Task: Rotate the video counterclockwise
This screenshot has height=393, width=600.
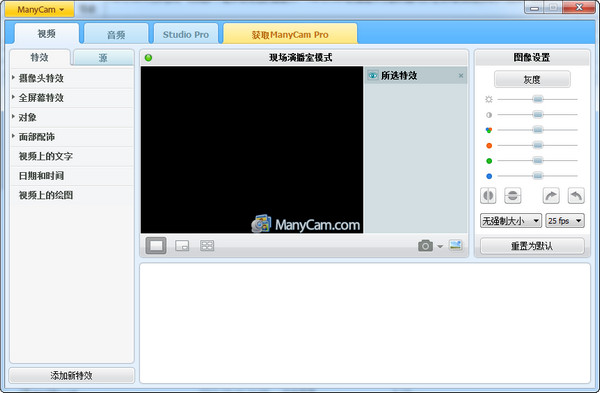Action: coord(576,196)
